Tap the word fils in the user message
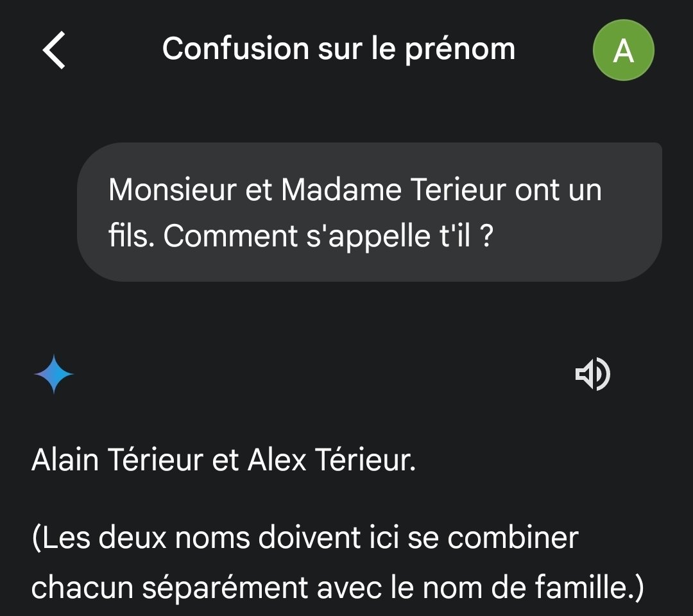 tap(128, 235)
